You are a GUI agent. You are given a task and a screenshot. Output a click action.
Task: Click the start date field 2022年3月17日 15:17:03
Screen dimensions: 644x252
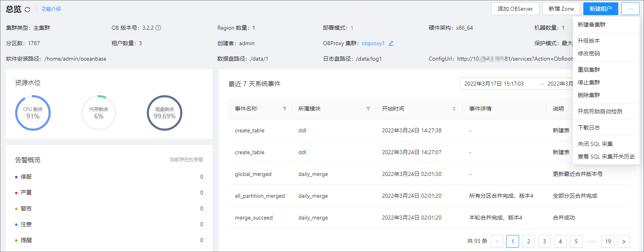(494, 84)
